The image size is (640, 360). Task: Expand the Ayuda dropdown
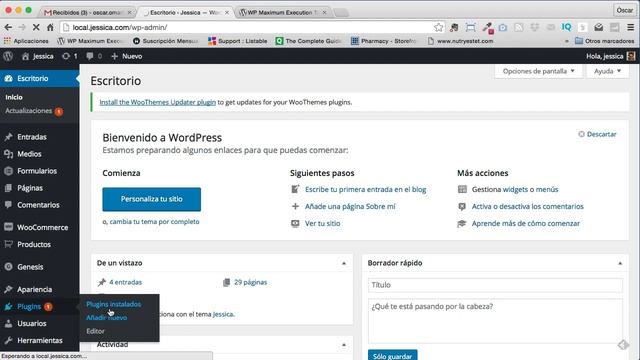(x=607, y=71)
